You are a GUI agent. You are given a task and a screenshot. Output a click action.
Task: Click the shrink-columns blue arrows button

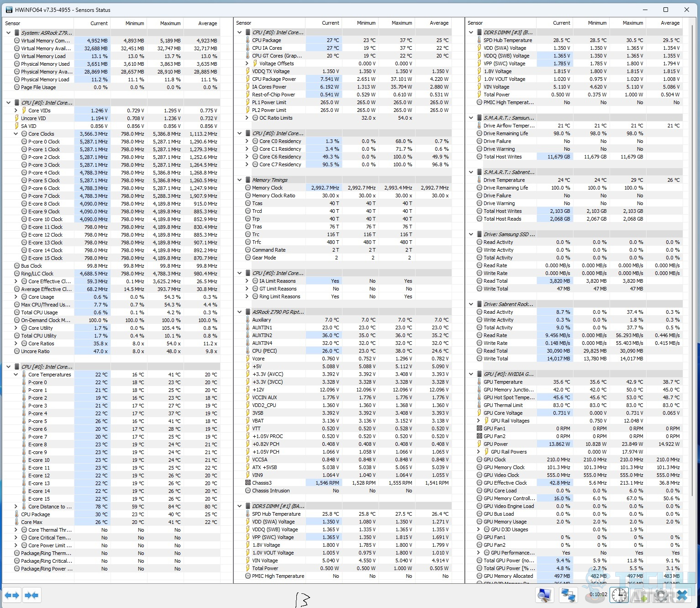coord(32,595)
